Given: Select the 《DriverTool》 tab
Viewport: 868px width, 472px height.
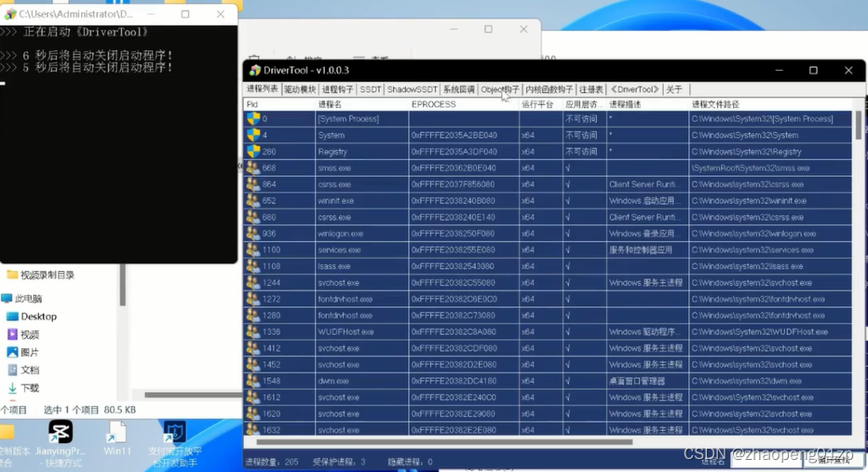Looking at the screenshot, I should 634,89.
